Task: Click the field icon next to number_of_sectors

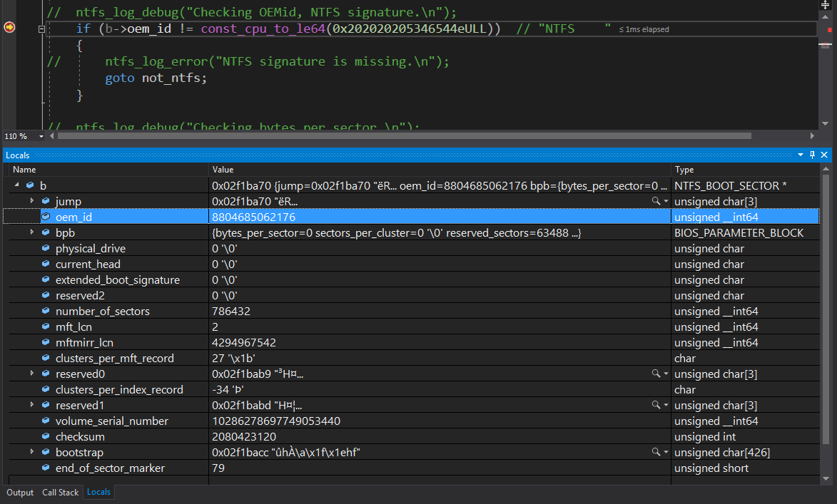Action: [46, 310]
